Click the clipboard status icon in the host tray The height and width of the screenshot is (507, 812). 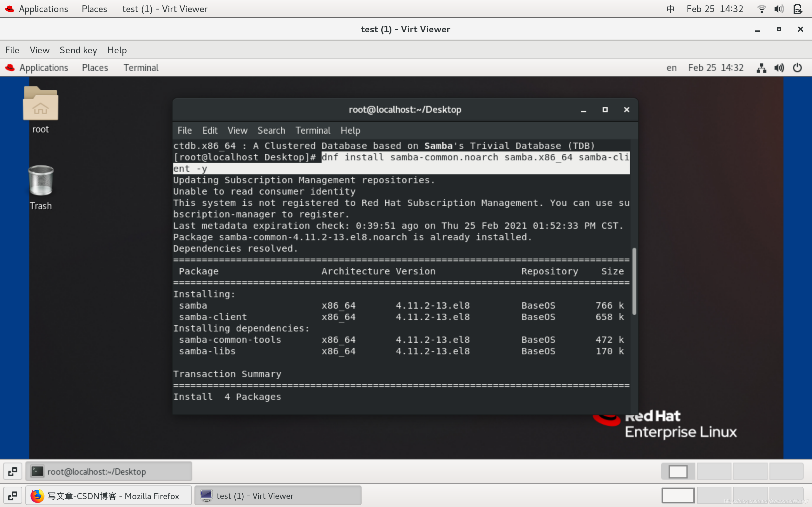(798, 9)
